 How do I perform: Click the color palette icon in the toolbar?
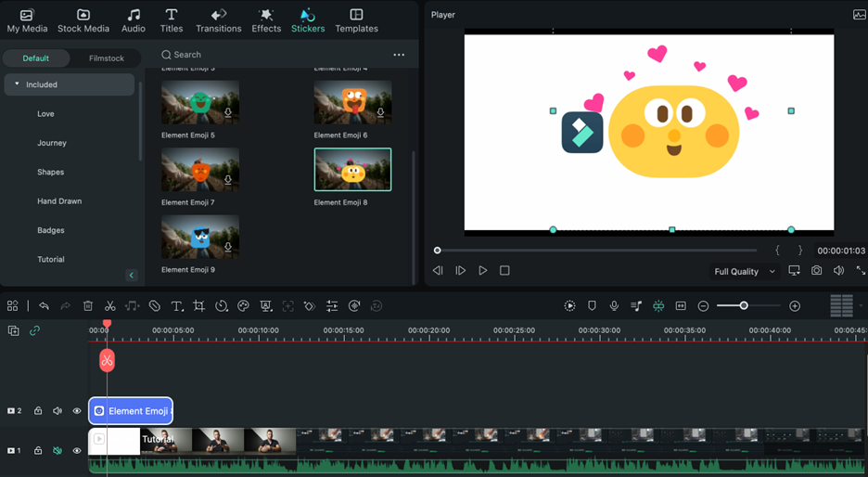244,306
